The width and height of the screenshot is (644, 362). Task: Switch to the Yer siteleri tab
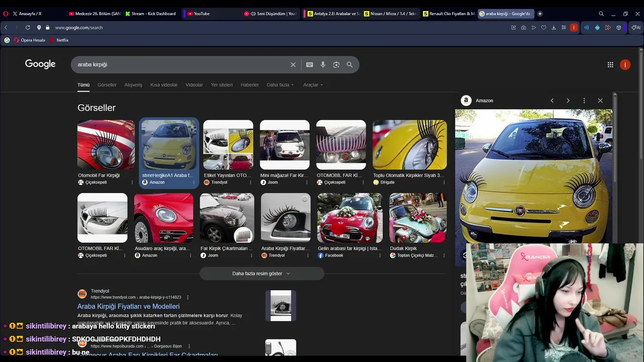pyautogui.click(x=222, y=85)
